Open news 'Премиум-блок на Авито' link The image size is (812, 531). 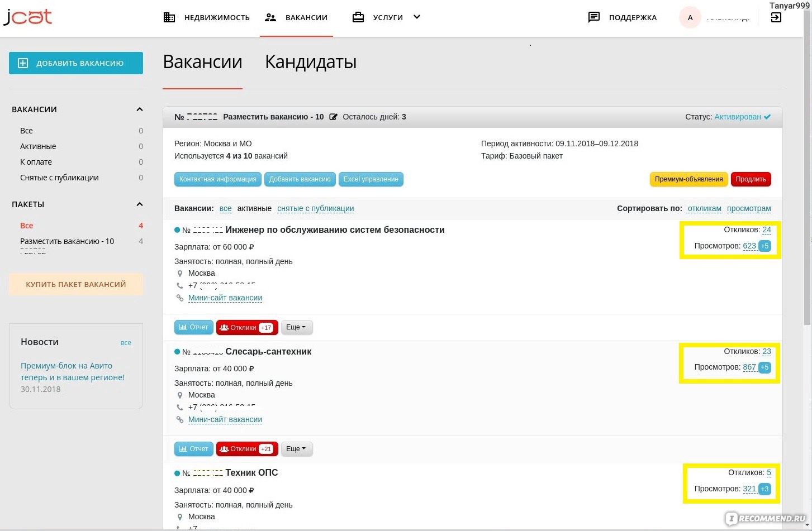tap(73, 371)
